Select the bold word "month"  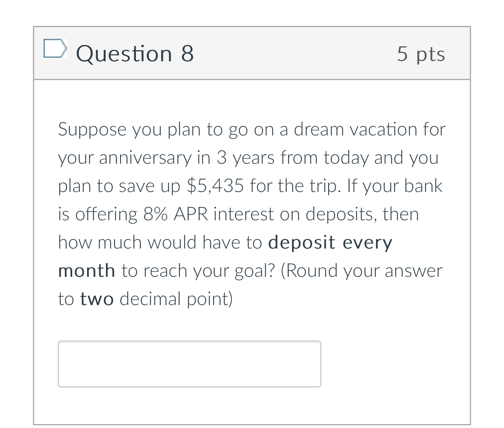[87, 271]
